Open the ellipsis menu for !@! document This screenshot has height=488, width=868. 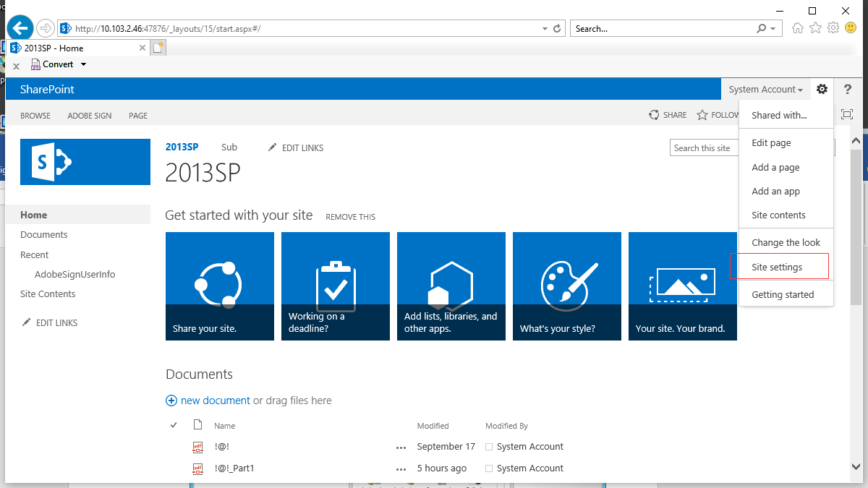pyautogui.click(x=401, y=448)
